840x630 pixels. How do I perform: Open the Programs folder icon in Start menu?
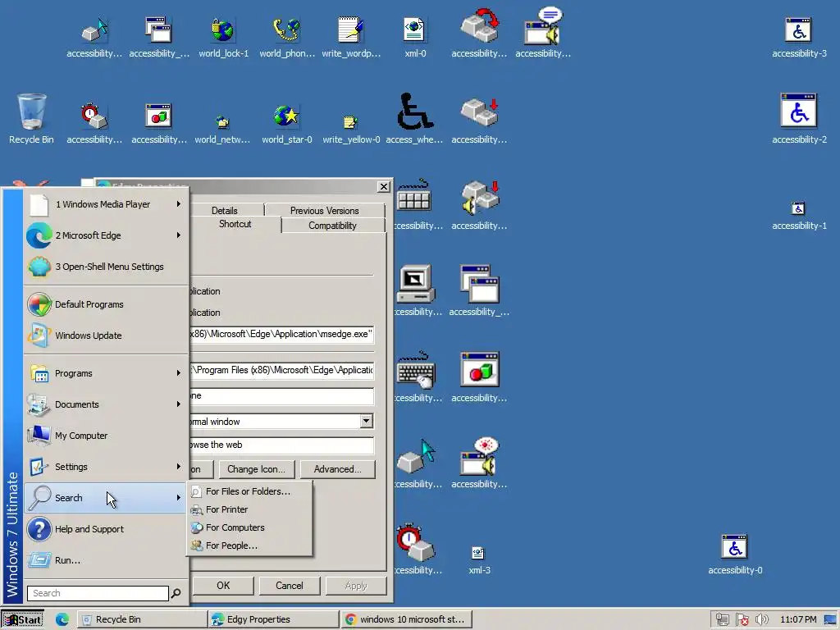pyautogui.click(x=39, y=373)
